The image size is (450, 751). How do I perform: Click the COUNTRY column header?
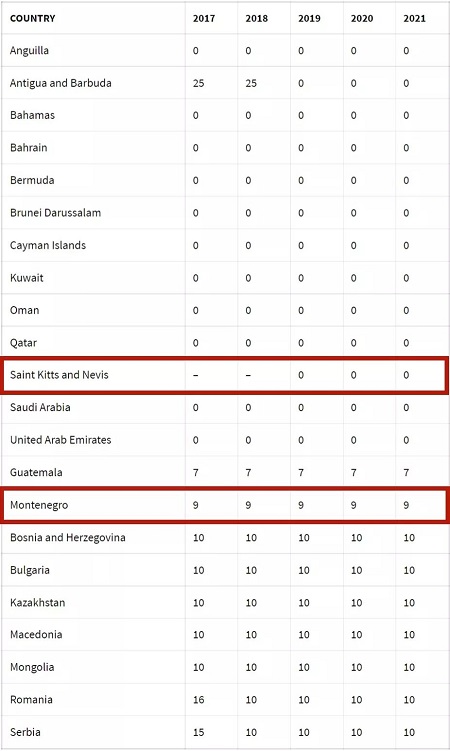[x=33, y=19]
